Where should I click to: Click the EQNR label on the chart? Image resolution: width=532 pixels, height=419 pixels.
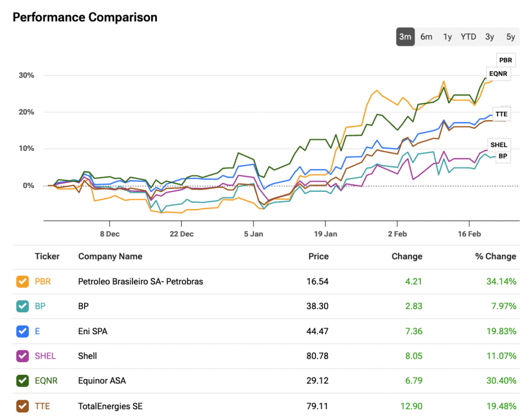click(x=498, y=74)
